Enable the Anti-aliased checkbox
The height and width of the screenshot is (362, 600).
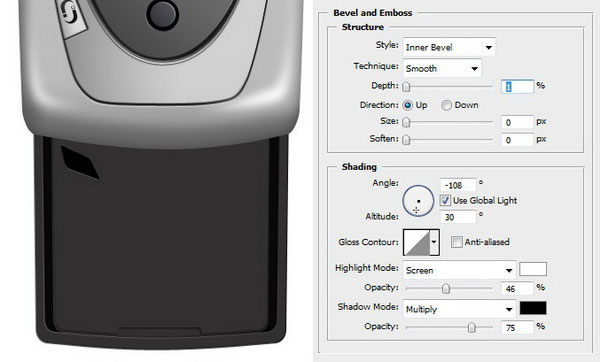[x=456, y=242]
